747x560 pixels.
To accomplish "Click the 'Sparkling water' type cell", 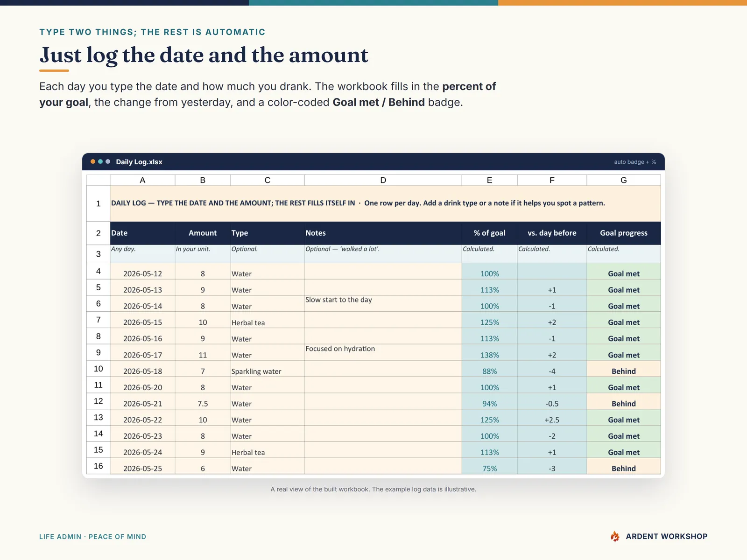I will point(268,369).
